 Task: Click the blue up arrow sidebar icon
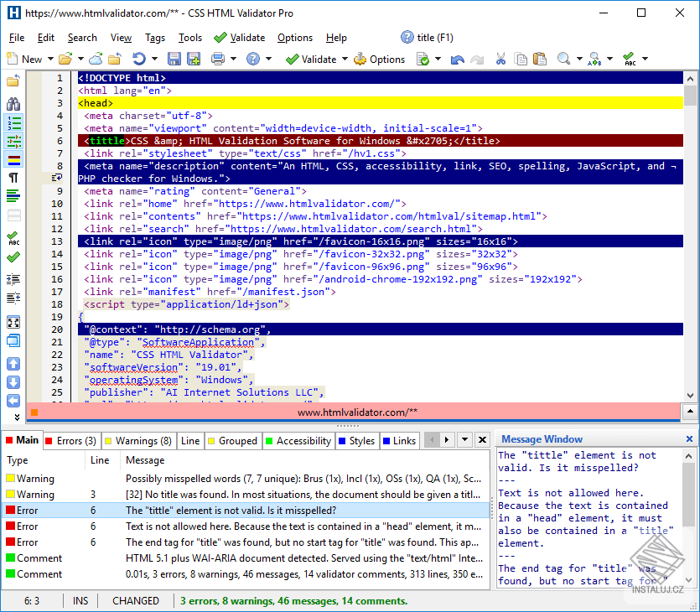13,364
